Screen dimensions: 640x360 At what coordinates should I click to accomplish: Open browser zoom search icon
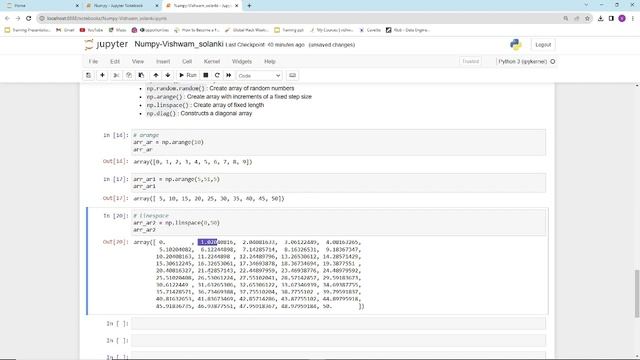566,18
